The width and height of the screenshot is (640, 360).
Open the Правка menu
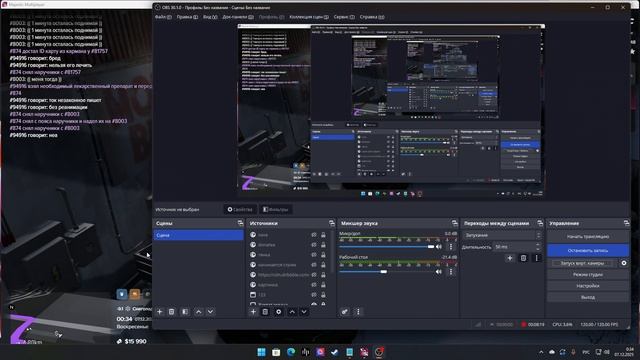tap(187, 17)
